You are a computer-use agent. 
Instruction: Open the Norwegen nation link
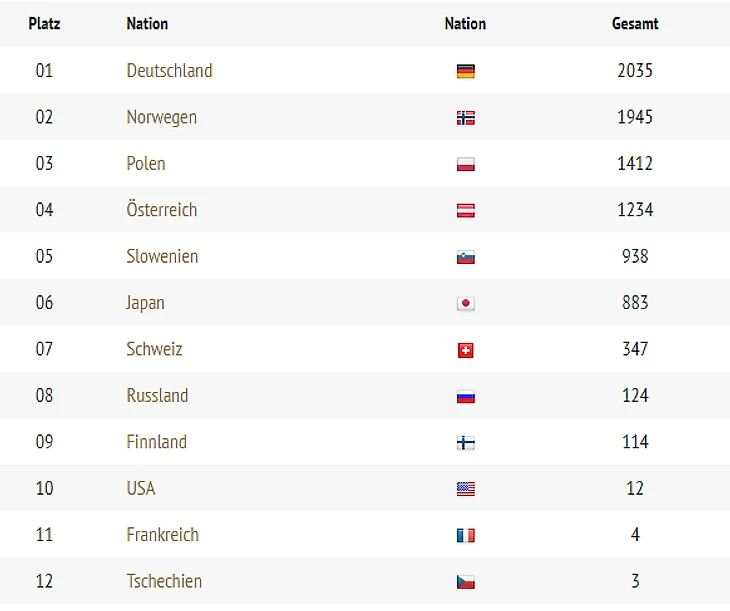point(161,117)
